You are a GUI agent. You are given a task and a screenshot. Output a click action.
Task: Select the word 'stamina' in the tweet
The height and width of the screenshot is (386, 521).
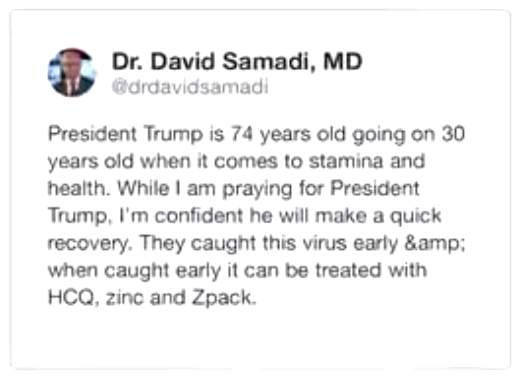pyautogui.click(x=346, y=161)
